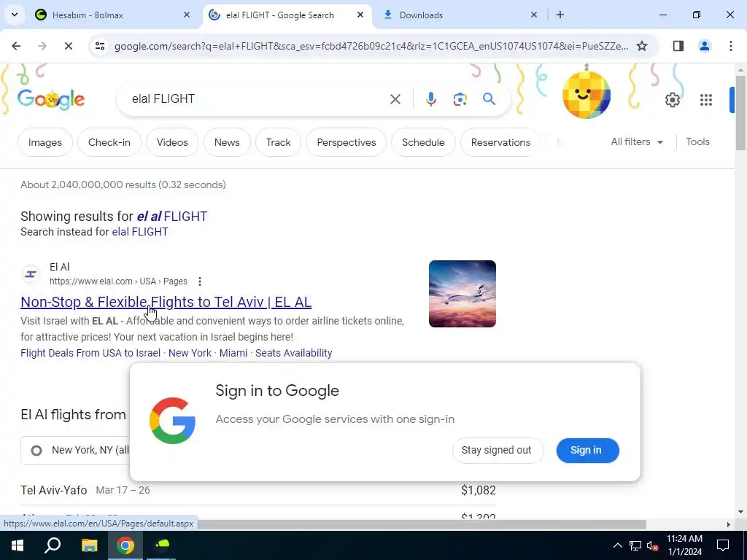Stop loading the page with the X button

click(x=68, y=46)
